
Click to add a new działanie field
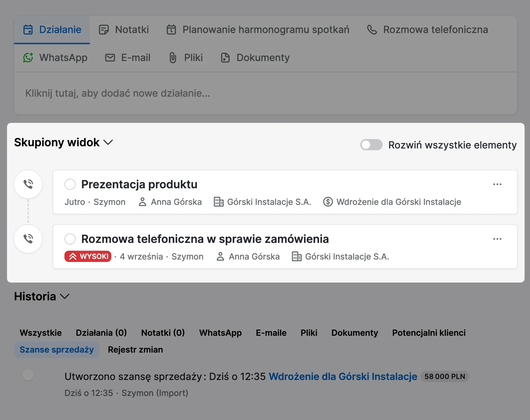tap(265, 93)
